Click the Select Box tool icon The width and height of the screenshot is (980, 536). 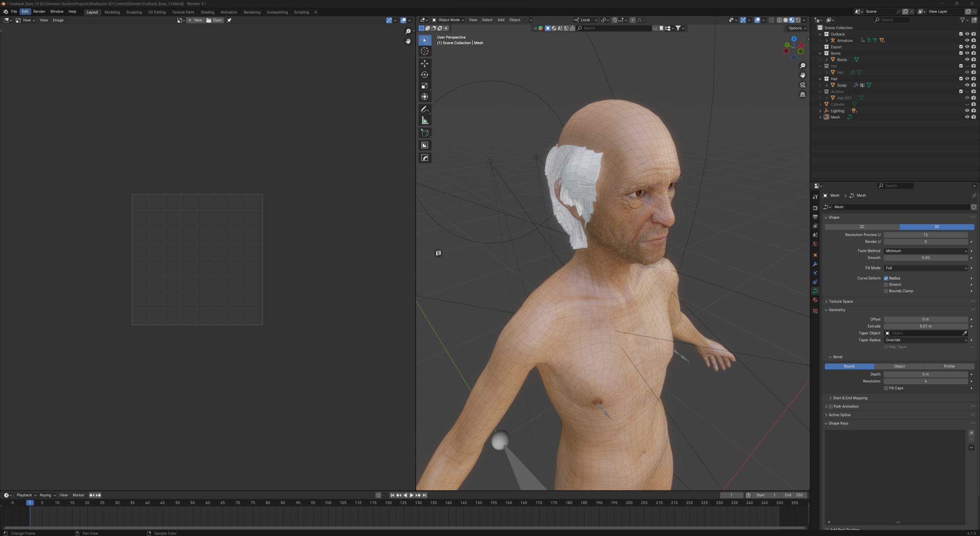(x=425, y=40)
